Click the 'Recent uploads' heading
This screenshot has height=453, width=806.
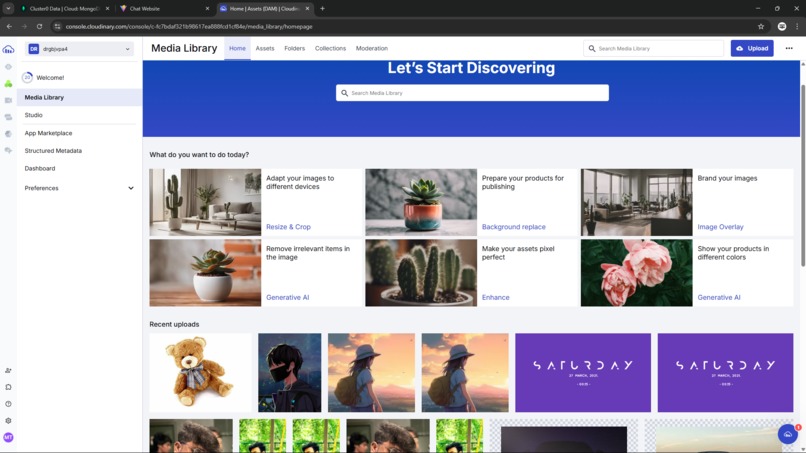pos(174,324)
